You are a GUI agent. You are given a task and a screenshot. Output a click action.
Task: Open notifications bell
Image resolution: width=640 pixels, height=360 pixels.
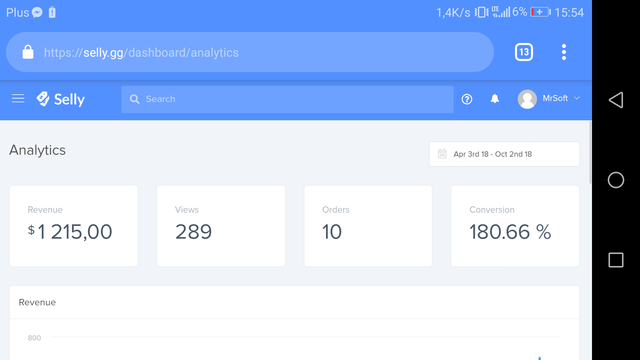click(x=495, y=98)
